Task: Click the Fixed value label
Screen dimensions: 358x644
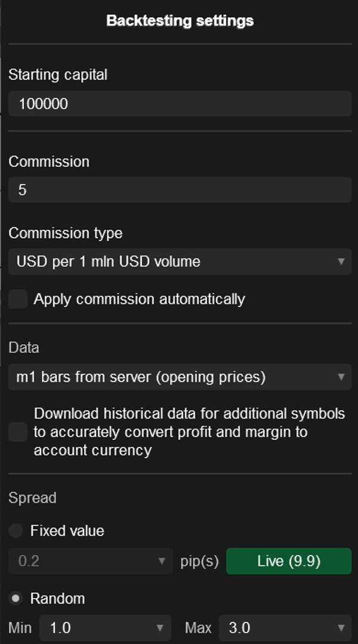Action: click(67, 531)
